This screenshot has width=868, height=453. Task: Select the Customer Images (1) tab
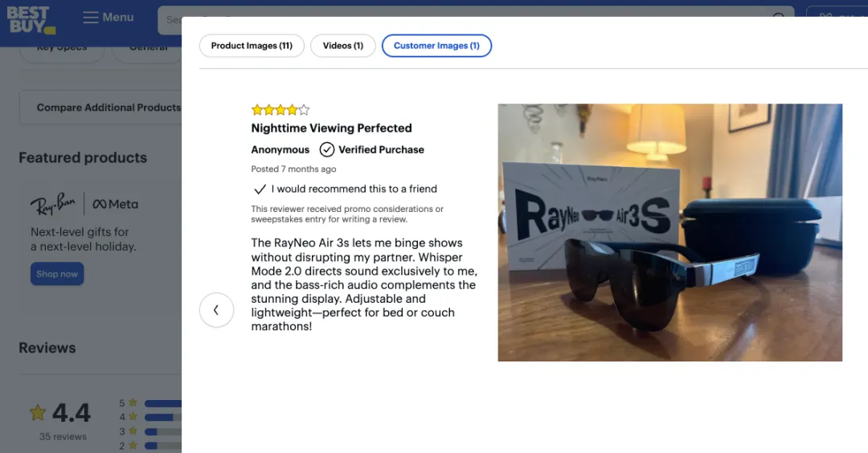tap(436, 46)
